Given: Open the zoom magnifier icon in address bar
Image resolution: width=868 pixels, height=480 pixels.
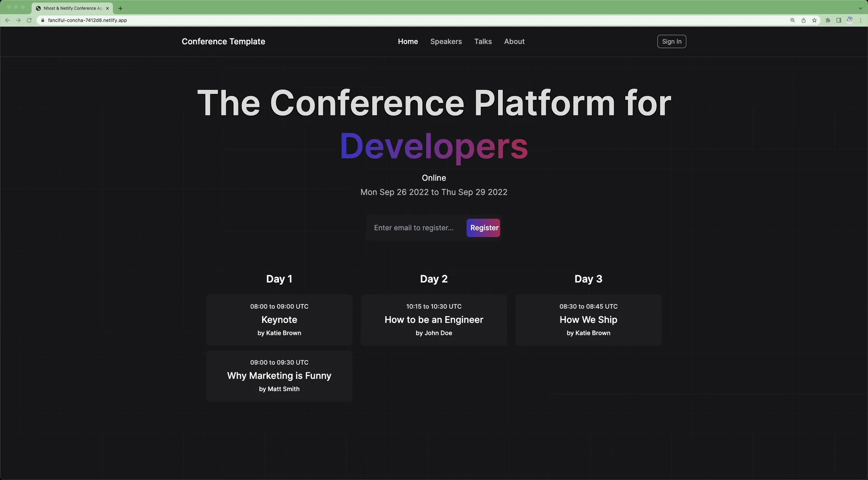Looking at the screenshot, I should pos(793,20).
